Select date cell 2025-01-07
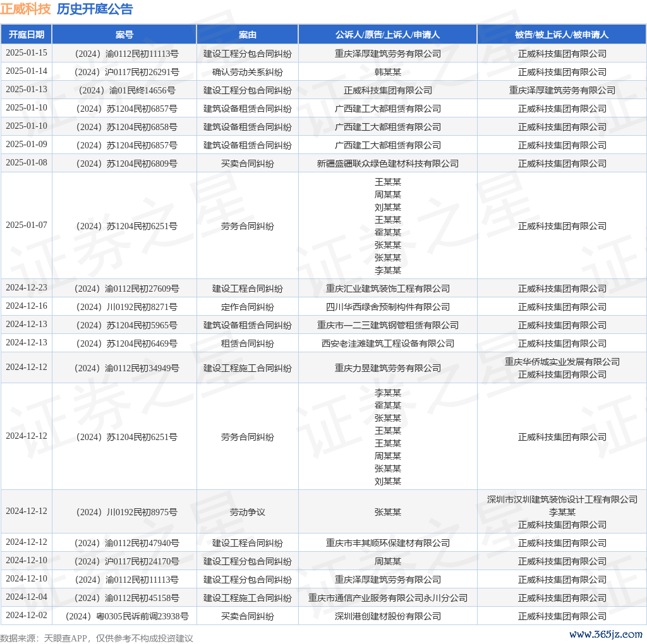647x644 pixels. click(27, 225)
